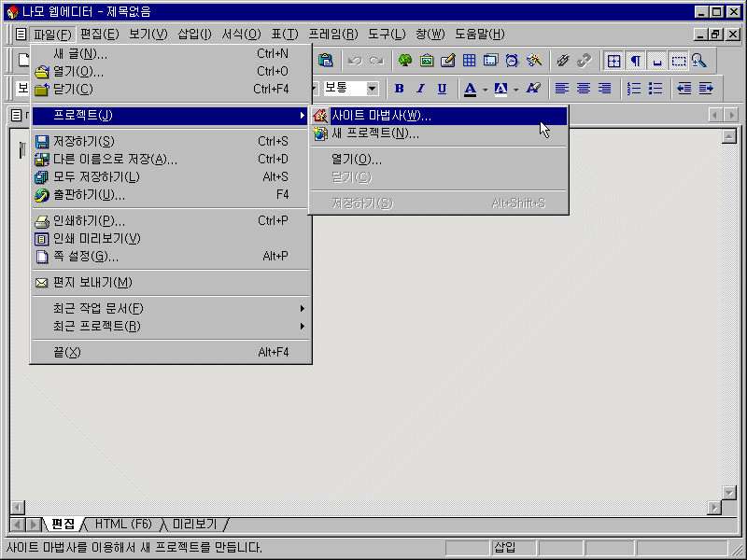Click the picture insert toolbar icon
The height and width of the screenshot is (560, 747).
tap(427, 61)
